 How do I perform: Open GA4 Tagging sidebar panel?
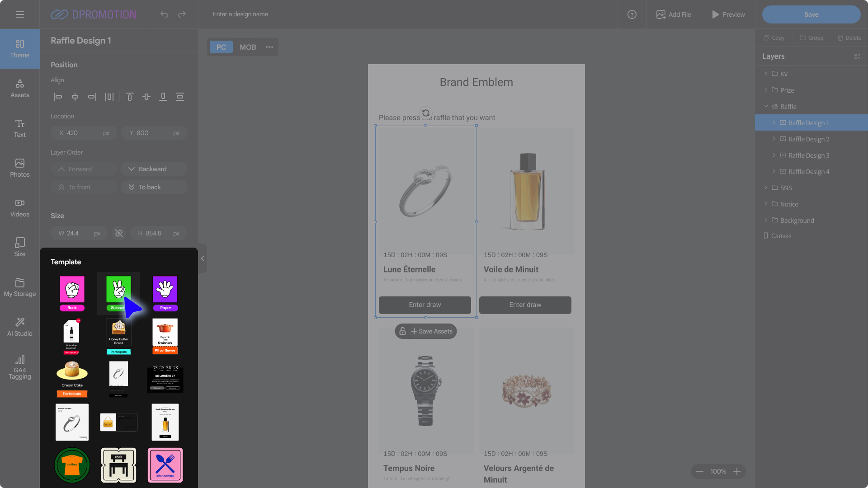20,366
